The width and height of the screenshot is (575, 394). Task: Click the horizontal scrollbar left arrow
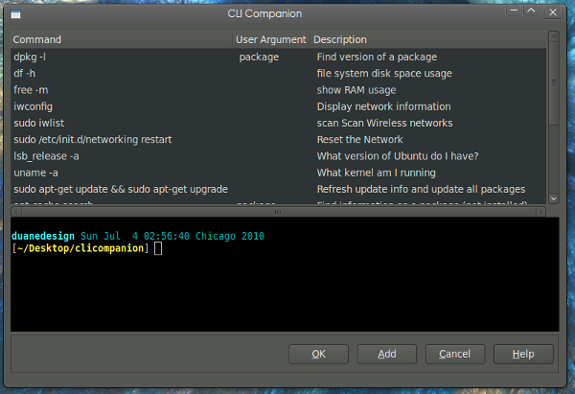pyautogui.click(x=16, y=212)
